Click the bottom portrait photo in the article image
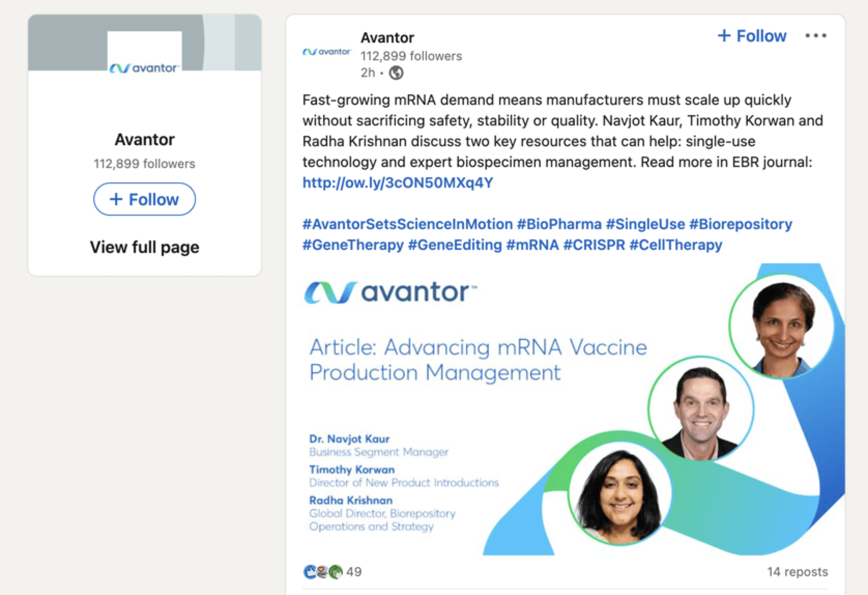This screenshot has width=868, height=595. [620, 492]
